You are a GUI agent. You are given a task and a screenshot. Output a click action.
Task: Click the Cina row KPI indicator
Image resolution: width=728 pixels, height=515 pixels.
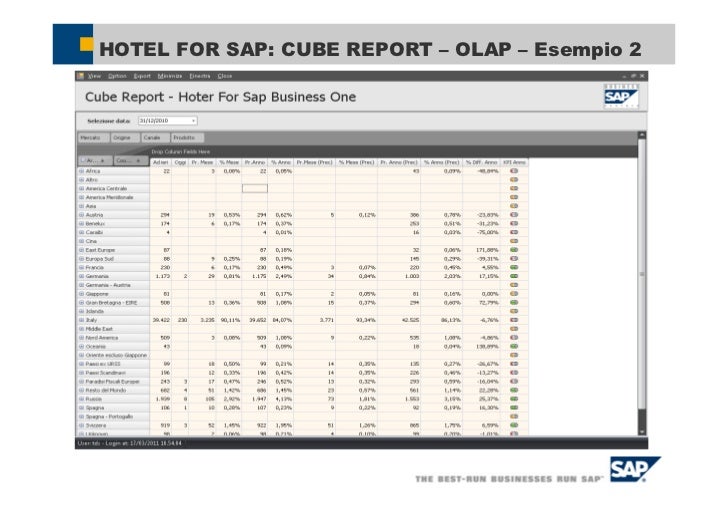coord(514,241)
